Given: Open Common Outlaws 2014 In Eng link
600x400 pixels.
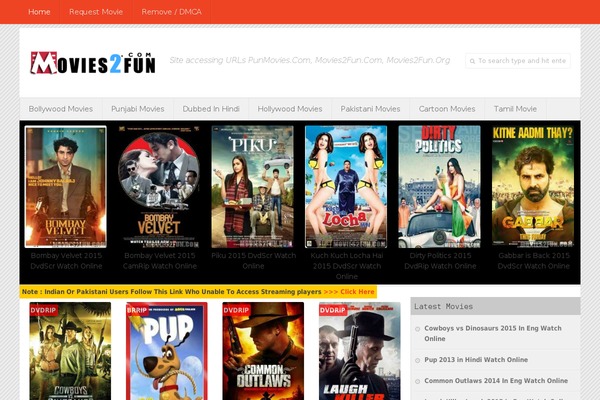Looking at the screenshot, I should click(496, 381).
